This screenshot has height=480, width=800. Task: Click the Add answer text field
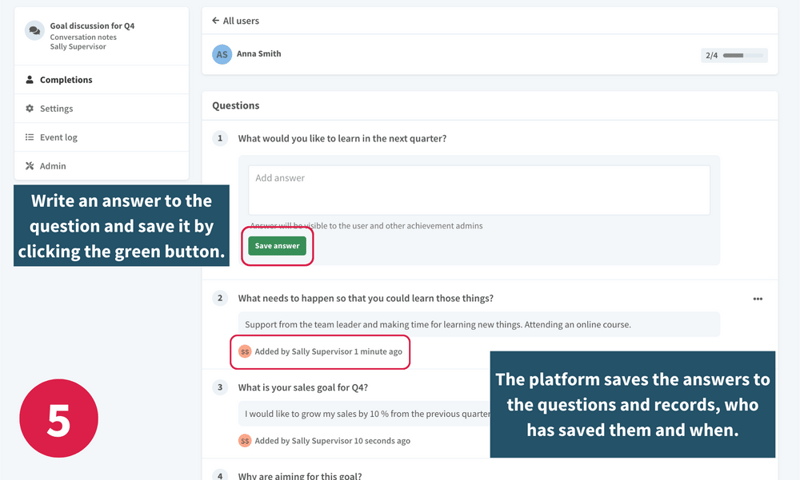pos(479,190)
